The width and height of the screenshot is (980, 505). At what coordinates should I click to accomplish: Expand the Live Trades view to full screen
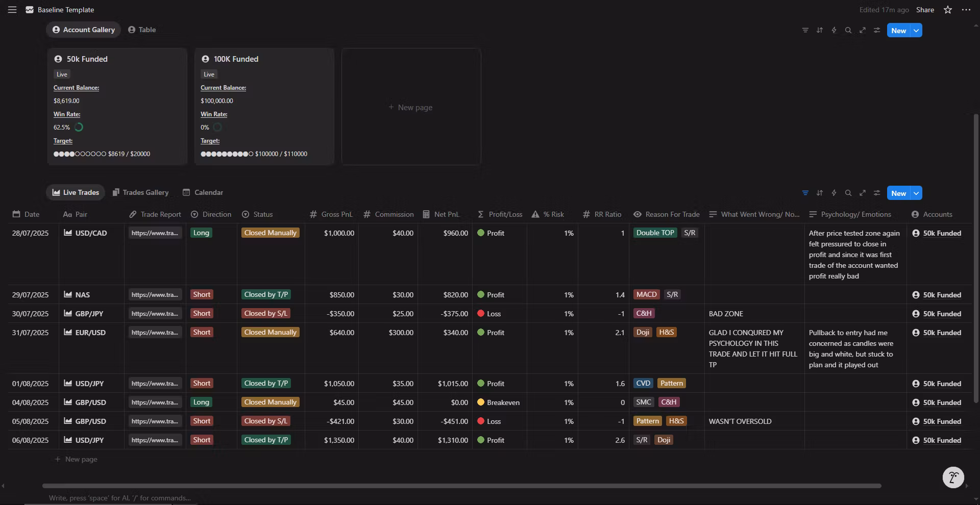coord(863,193)
